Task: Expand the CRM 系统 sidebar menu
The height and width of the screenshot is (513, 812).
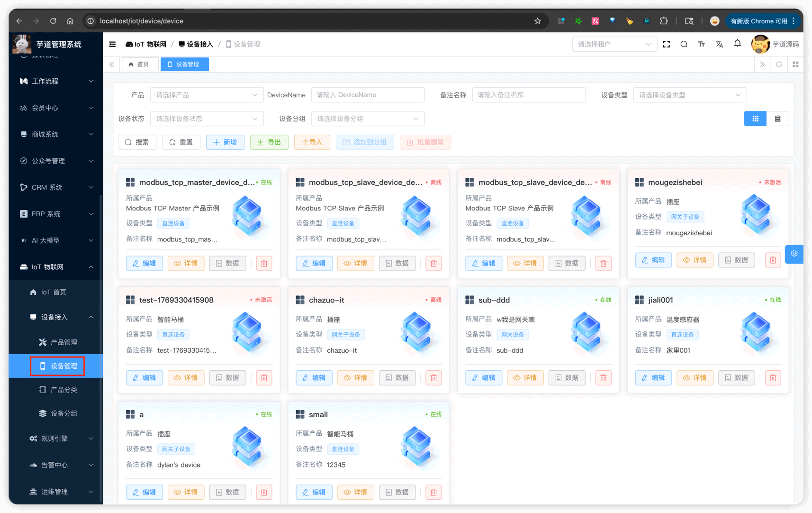Action: (56, 187)
